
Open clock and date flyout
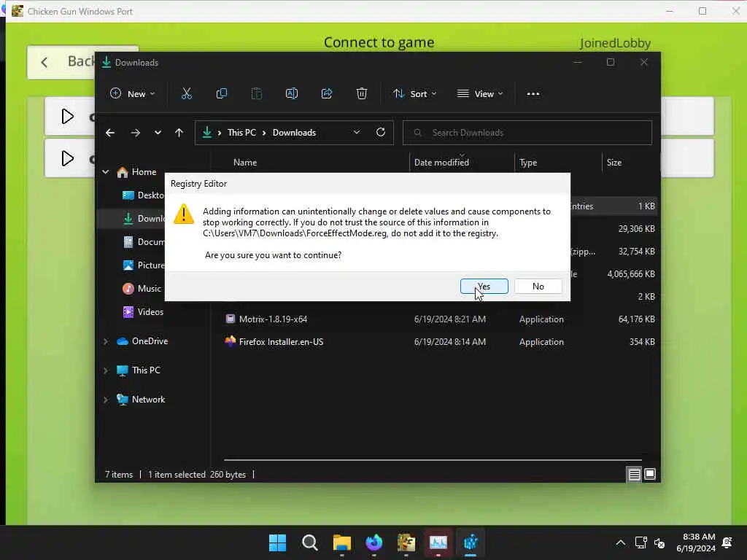(696, 542)
